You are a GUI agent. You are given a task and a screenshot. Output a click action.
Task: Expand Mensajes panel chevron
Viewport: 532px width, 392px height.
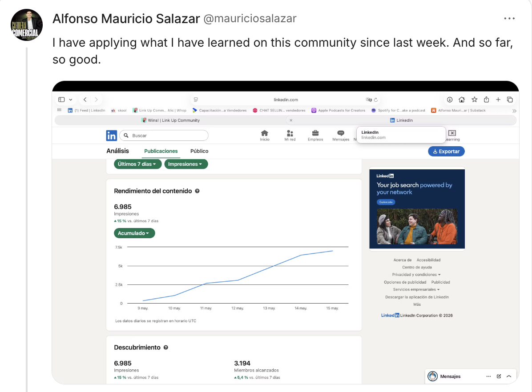point(509,376)
